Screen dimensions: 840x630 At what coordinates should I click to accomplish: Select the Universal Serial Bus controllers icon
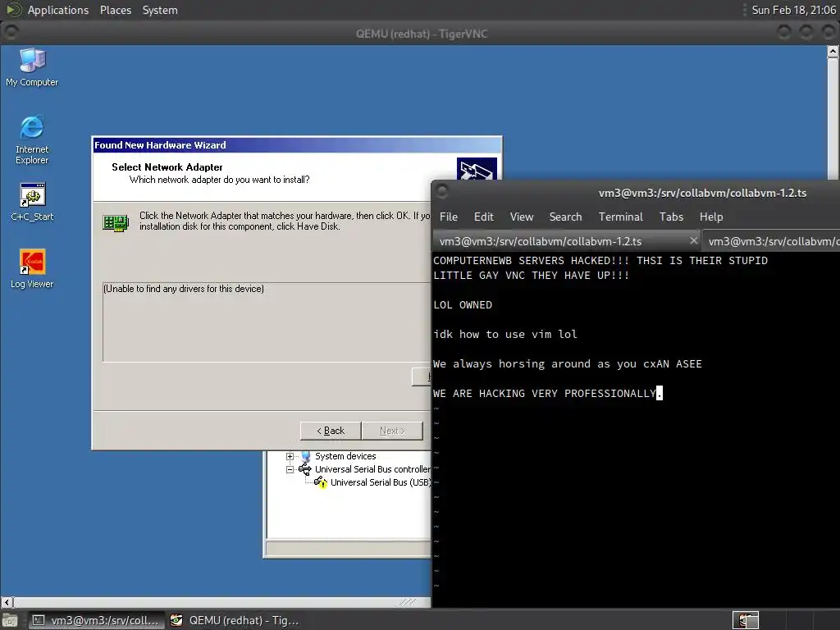coord(305,469)
